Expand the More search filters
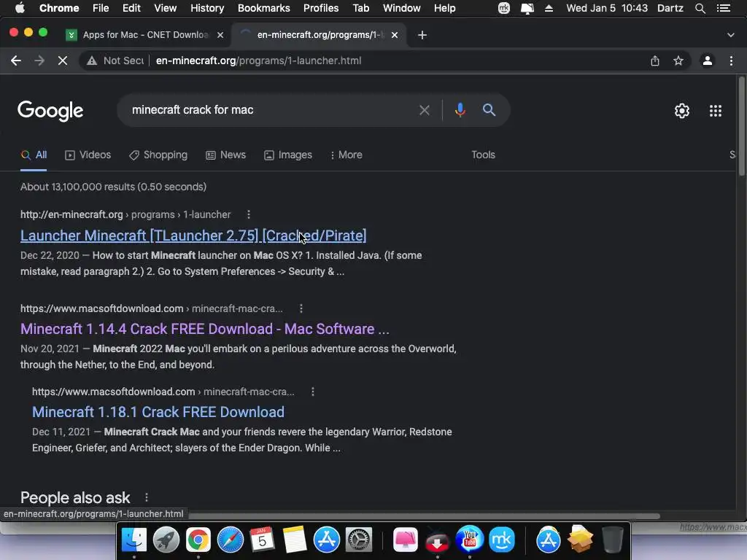The image size is (747, 560). pos(347,155)
